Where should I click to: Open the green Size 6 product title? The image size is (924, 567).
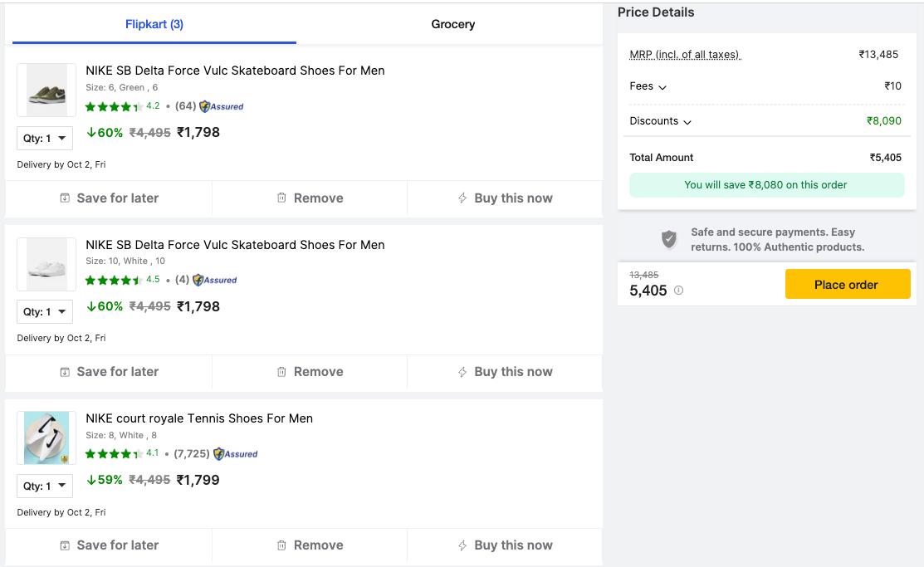tap(235, 71)
